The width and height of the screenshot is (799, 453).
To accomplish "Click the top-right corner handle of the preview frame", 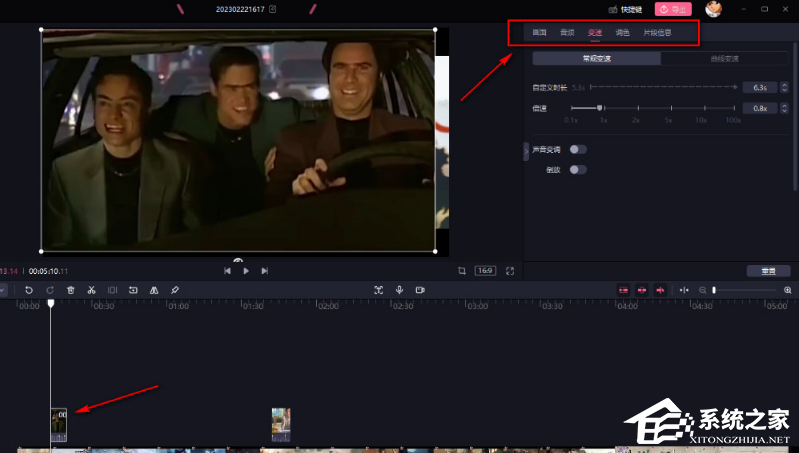I will (x=435, y=30).
